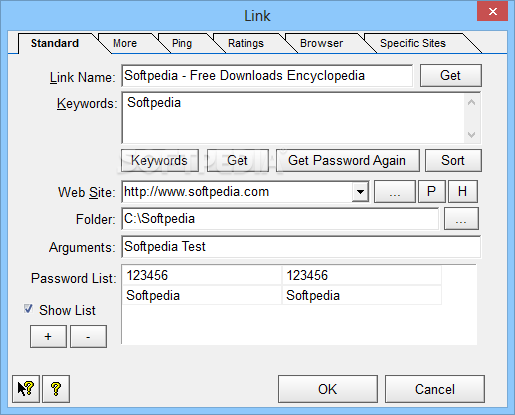Confirm with the OK button
The width and height of the screenshot is (515, 415).
[328, 389]
